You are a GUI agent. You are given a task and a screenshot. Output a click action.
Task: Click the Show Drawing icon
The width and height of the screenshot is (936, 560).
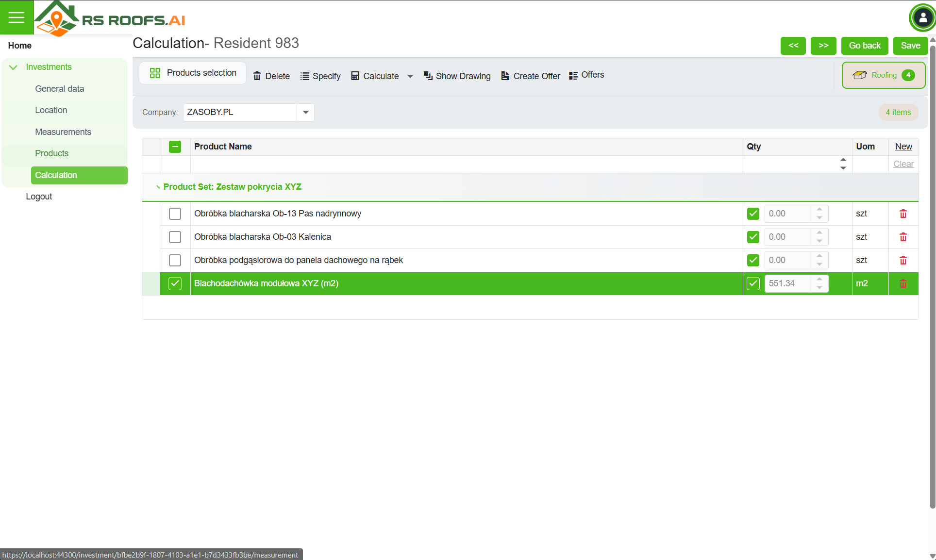click(428, 76)
